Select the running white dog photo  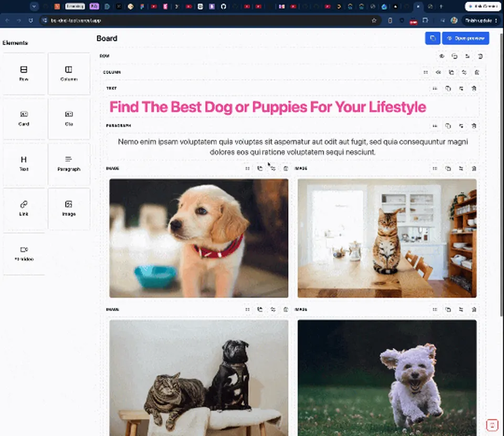click(x=387, y=378)
